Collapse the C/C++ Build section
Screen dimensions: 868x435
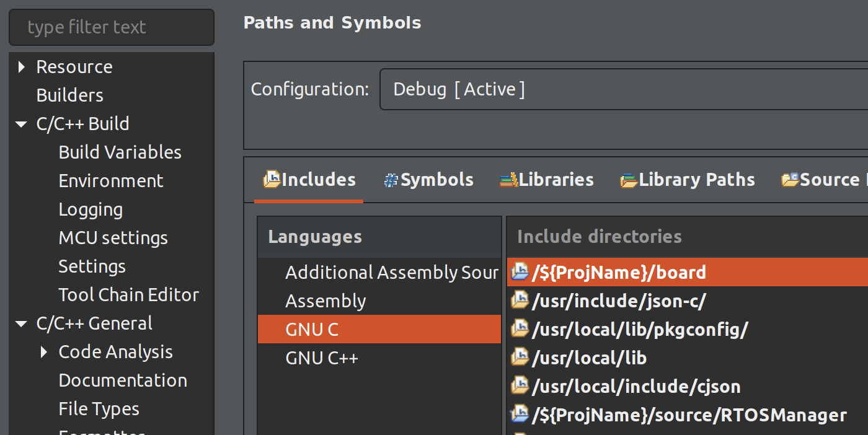coord(22,124)
